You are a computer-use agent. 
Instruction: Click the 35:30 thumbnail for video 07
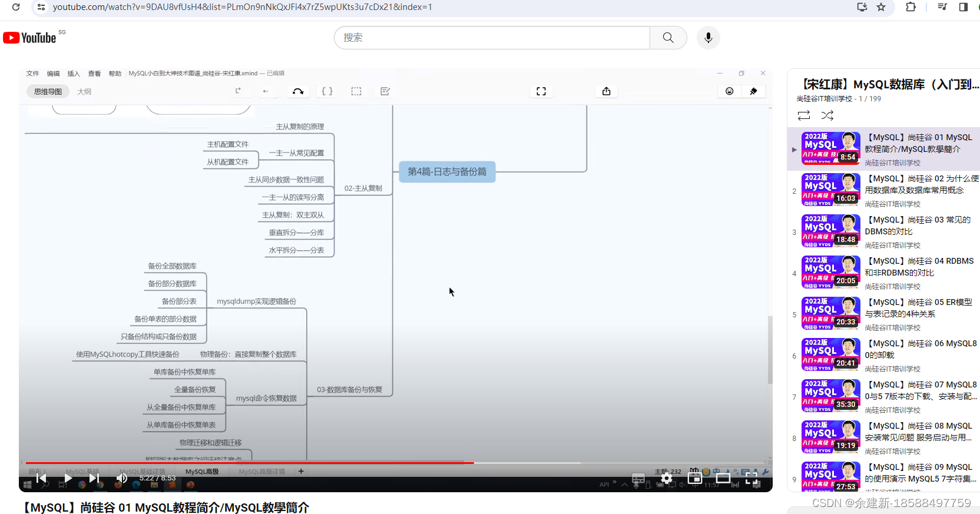tap(830, 396)
